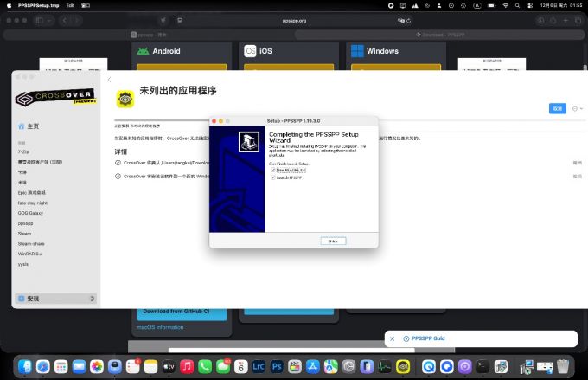Image resolution: width=588 pixels, height=380 pixels.
Task: Select Steam-share in sidebar
Action: pyautogui.click(x=31, y=244)
